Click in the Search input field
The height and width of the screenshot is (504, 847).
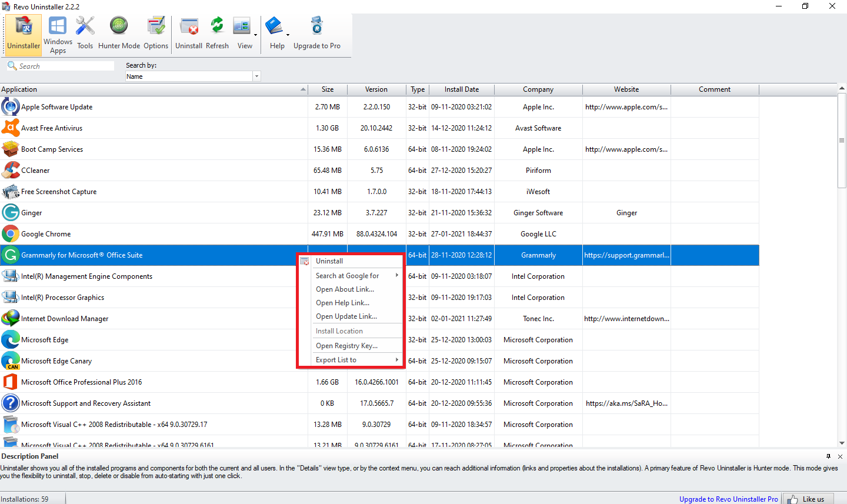pyautogui.click(x=60, y=66)
